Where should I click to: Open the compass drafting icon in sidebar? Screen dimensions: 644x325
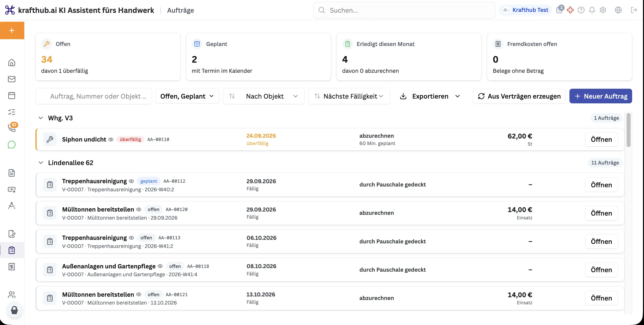click(12, 206)
